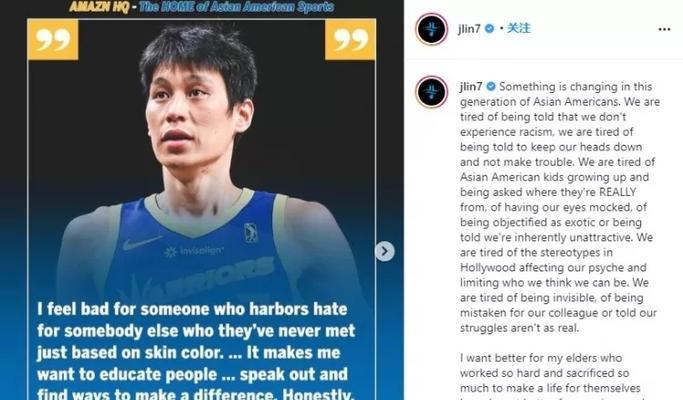Open jlin7 profile picture in post header
Screen dimensions: 683x400
pos(431,29)
